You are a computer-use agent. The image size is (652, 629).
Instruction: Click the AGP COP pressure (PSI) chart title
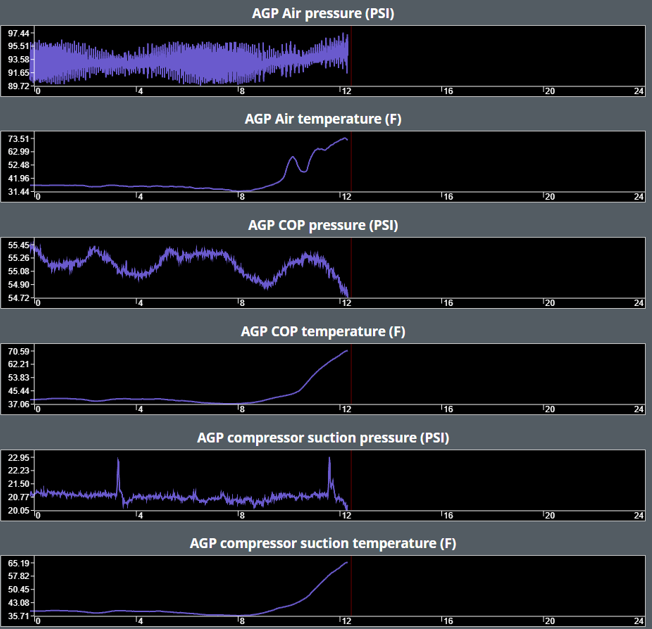coord(325,225)
